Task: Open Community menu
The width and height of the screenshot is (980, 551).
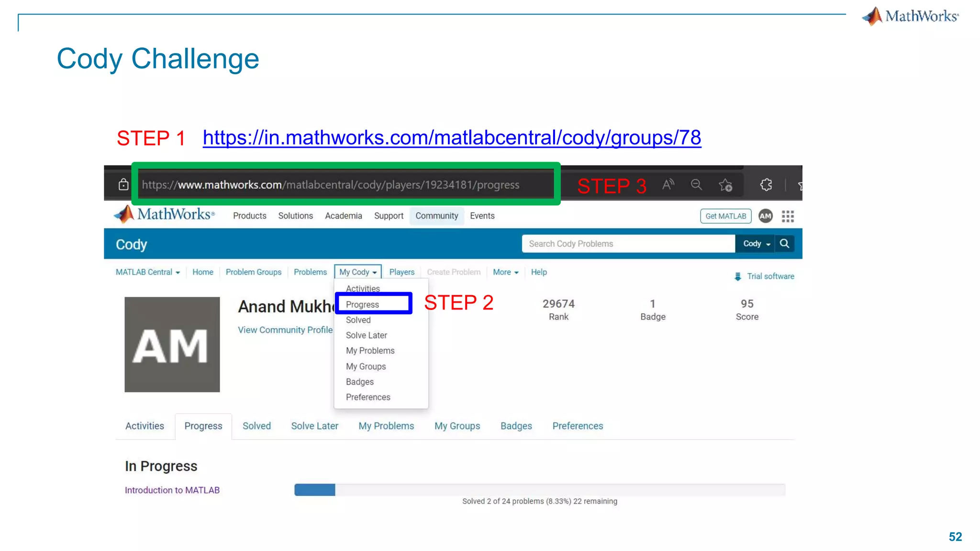Action: pos(437,216)
